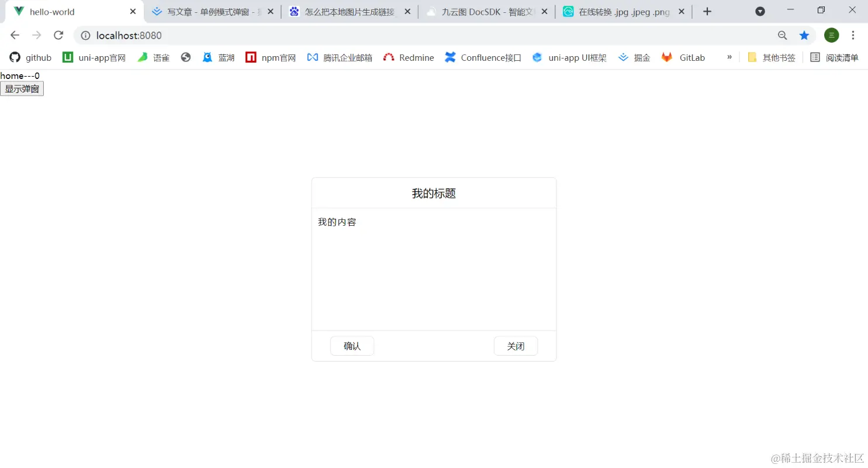
Task: Switch to the hello-world tab
Action: pos(53,11)
